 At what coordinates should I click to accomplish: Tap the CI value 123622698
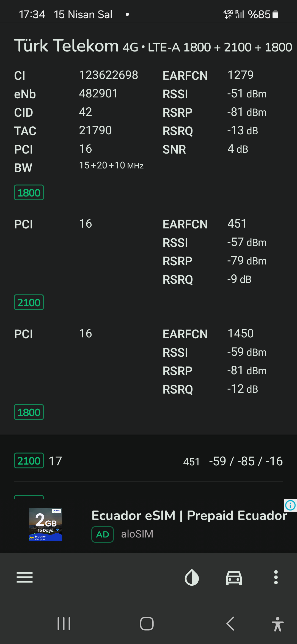pos(109,75)
